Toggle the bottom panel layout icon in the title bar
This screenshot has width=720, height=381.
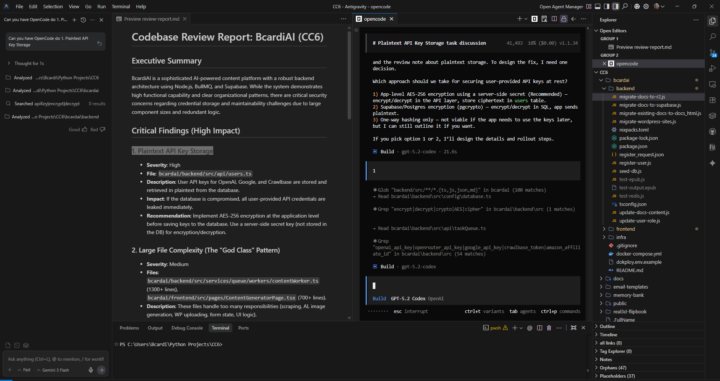pos(597,6)
